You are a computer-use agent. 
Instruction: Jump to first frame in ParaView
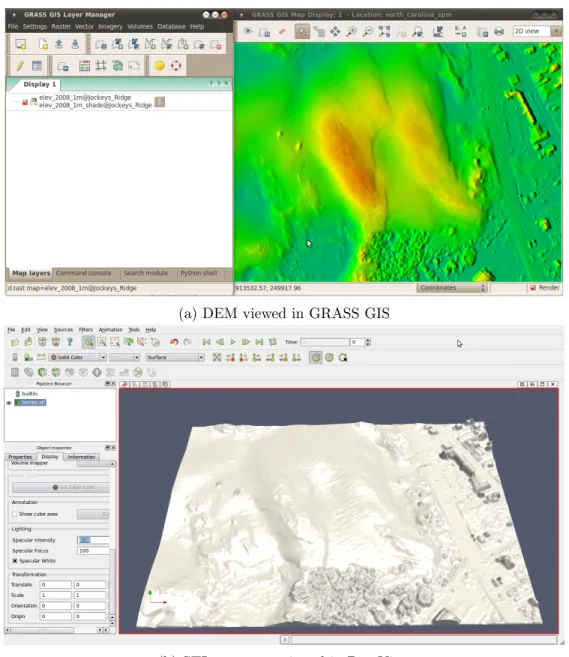pos(207,342)
